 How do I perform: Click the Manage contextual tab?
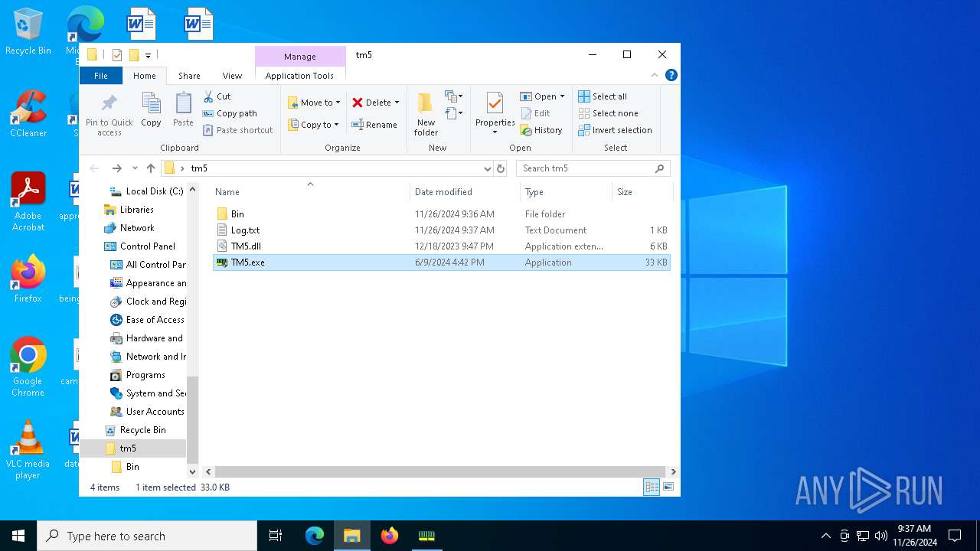(x=300, y=57)
